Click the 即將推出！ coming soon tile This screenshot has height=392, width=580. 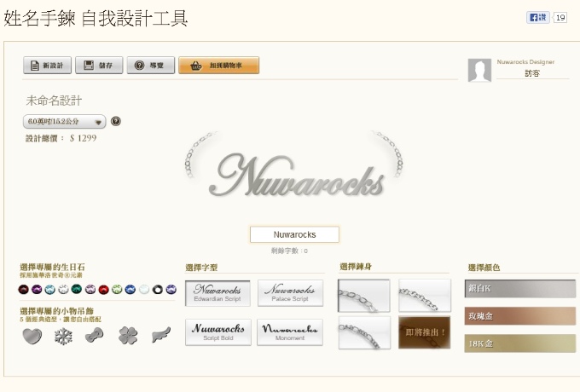coord(425,332)
